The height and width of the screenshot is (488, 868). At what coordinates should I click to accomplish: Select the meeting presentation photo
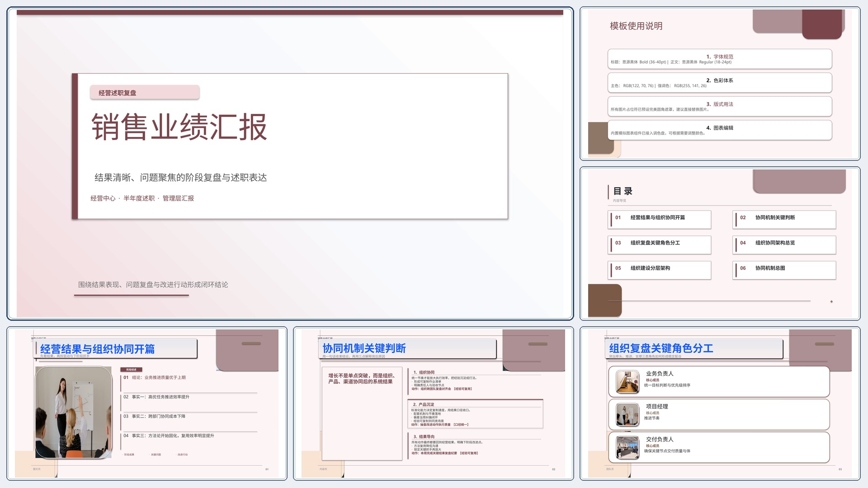tap(74, 413)
